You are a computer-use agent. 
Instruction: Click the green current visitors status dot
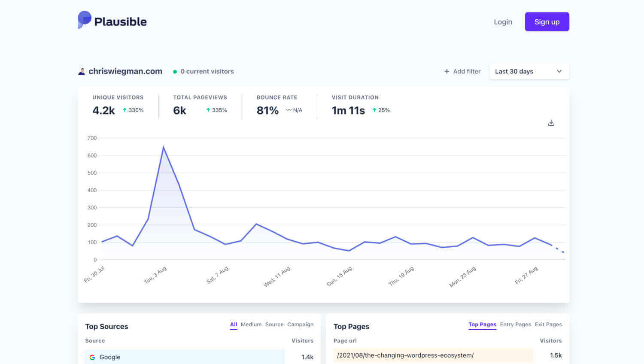pyautogui.click(x=175, y=72)
